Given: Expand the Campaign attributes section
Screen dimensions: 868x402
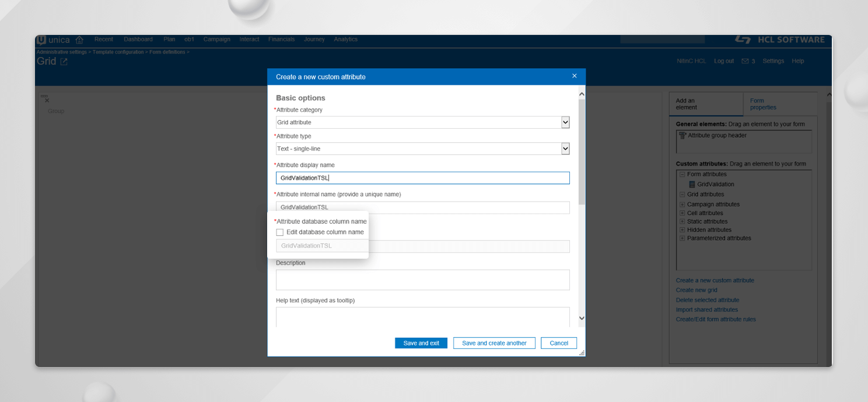Looking at the screenshot, I should pos(682,204).
